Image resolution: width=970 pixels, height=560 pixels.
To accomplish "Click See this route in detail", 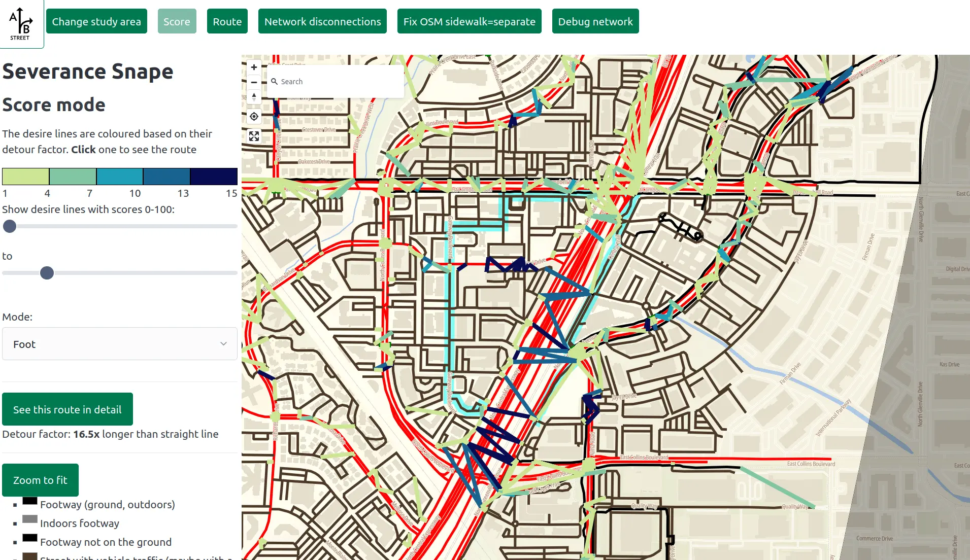I will [68, 409].
